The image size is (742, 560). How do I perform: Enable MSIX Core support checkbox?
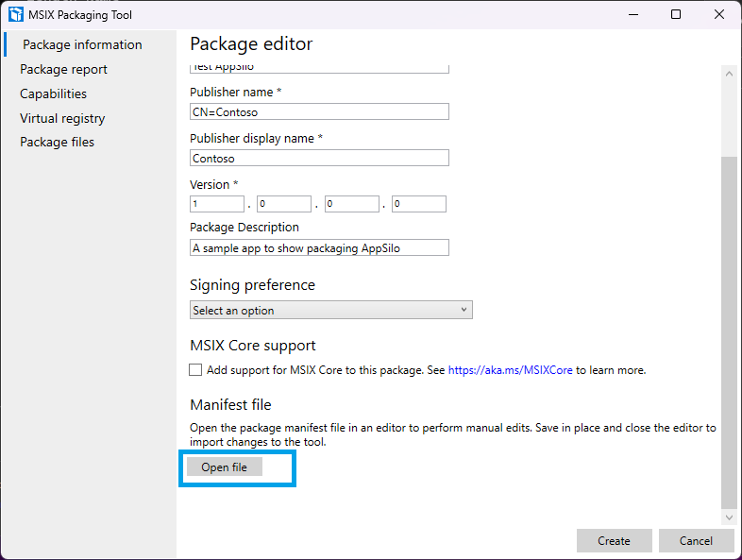tap(195, 369)
